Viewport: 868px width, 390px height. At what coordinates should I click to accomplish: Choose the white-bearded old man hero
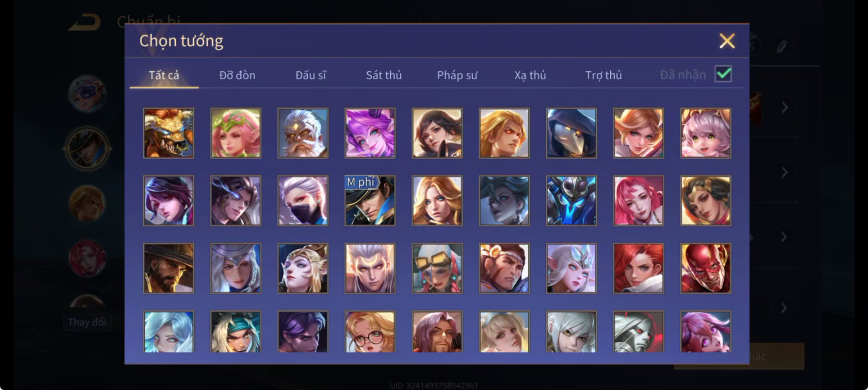pyautogui.click(x=303, y=133)
